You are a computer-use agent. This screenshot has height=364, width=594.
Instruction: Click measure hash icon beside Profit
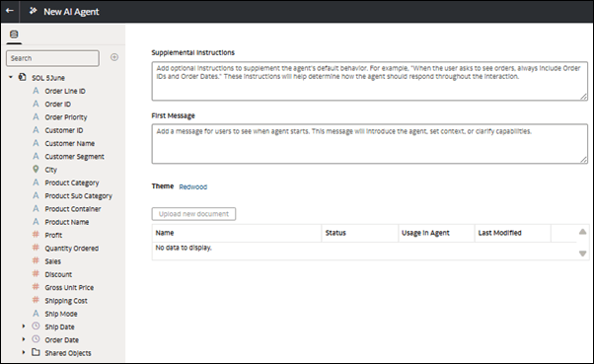click(x=36, y=235)
